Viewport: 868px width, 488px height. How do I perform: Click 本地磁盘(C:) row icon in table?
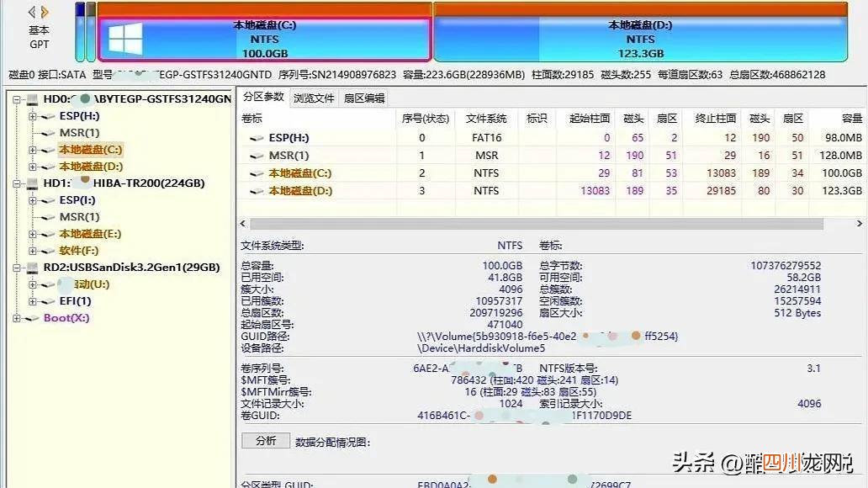pos(257,173)
